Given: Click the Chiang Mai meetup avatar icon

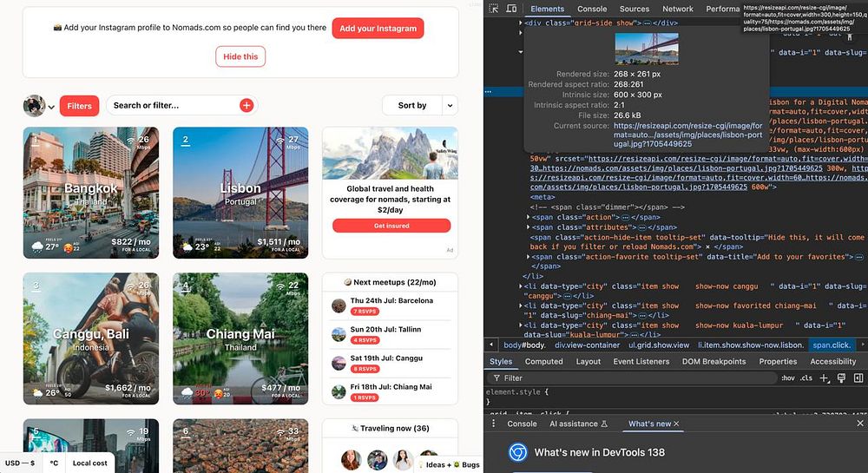Looking at the screenshot, I should 339,391.
